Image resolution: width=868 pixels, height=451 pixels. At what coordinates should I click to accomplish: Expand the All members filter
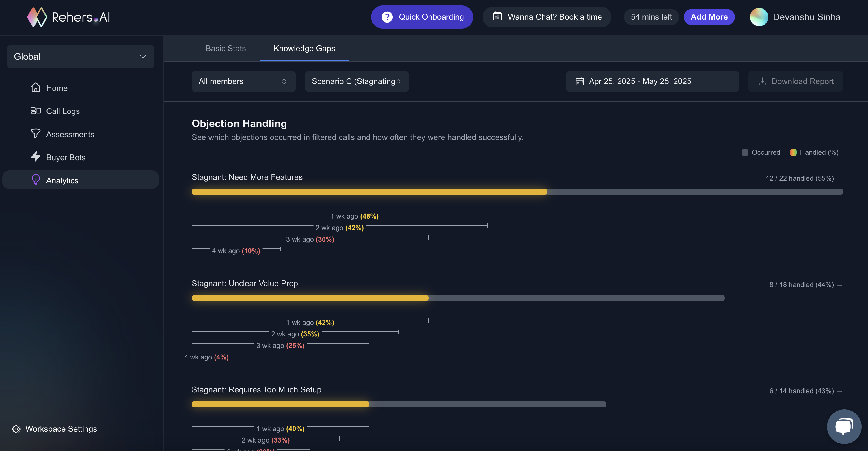(x=243, y=81)
